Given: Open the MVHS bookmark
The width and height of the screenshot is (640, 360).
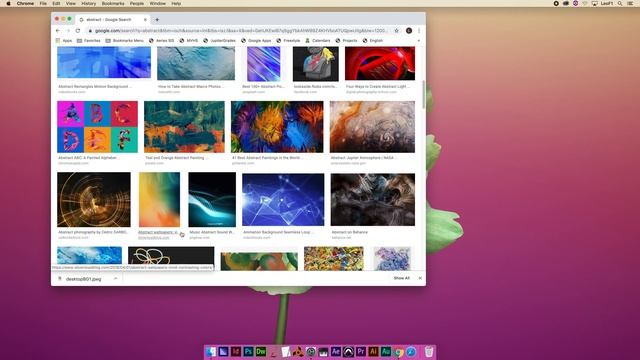Looking at the screenshot, I should (x=189, y=41).
